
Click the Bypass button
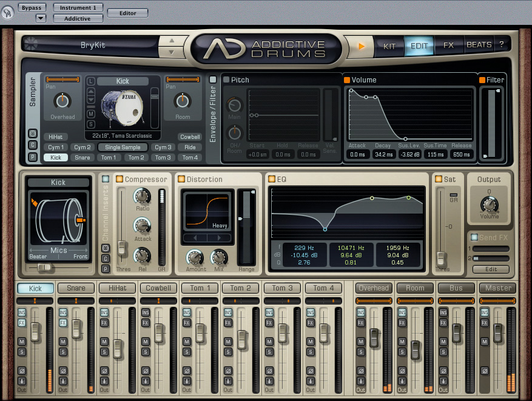(x=32, y=8)
